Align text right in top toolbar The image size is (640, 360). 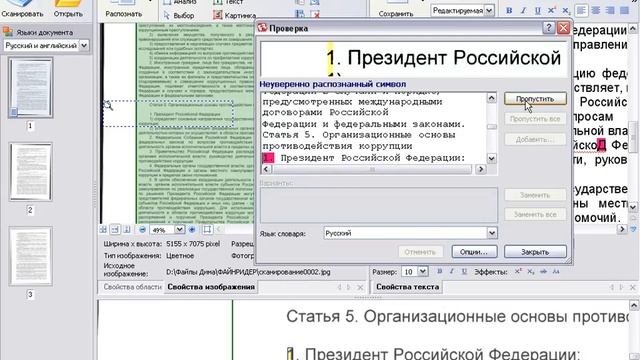(610, 11)
